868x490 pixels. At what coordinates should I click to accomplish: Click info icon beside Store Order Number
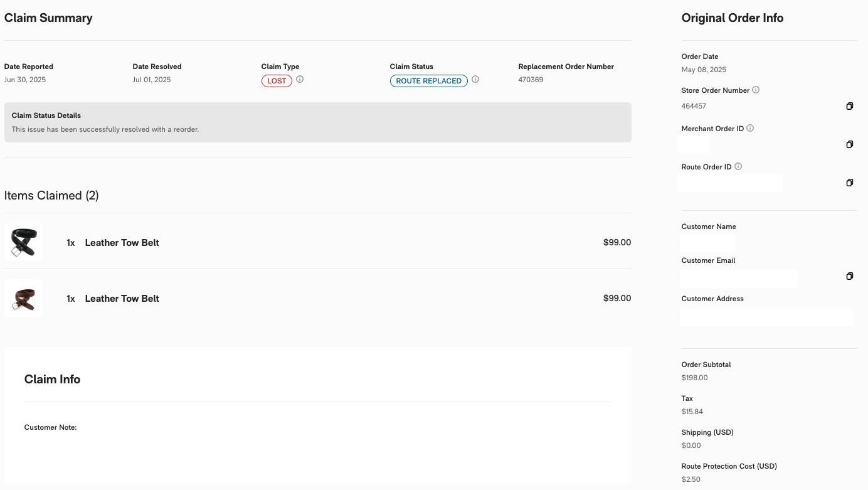coord(756,90)
